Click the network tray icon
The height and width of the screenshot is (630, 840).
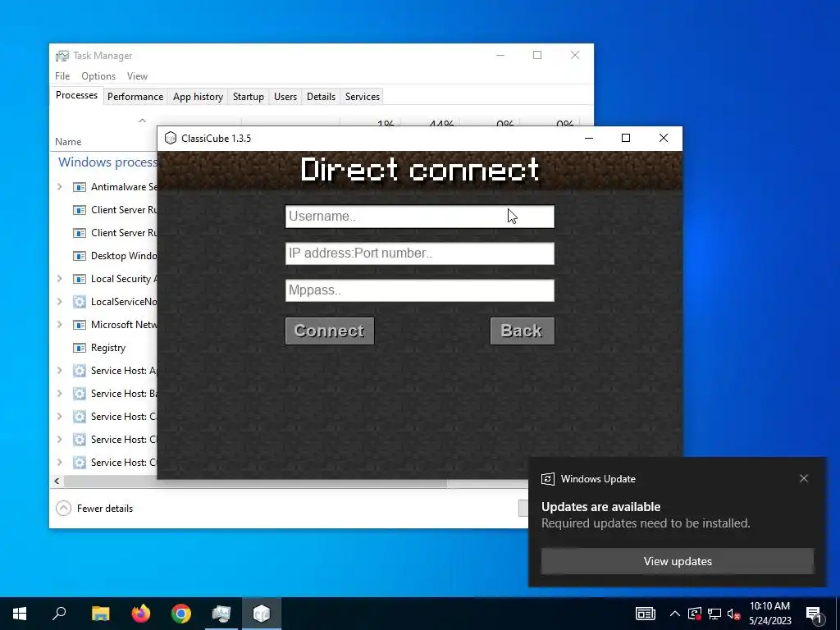click(714, 614)
